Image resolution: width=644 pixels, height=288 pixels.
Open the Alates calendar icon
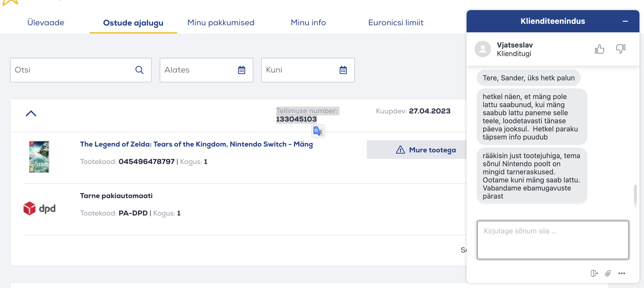242,70
